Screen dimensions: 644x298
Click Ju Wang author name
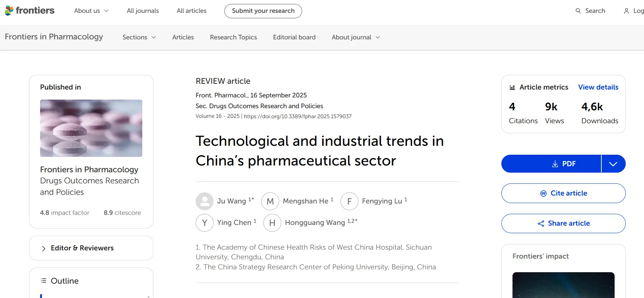tap(232, 201)
